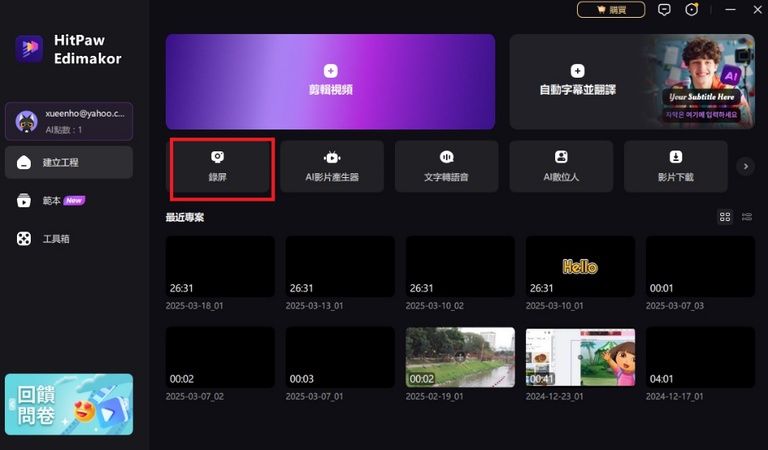Viewport: 768px width, 450px height.
Task: Click the AI點數：1 credits label
Action: [64, 130]
